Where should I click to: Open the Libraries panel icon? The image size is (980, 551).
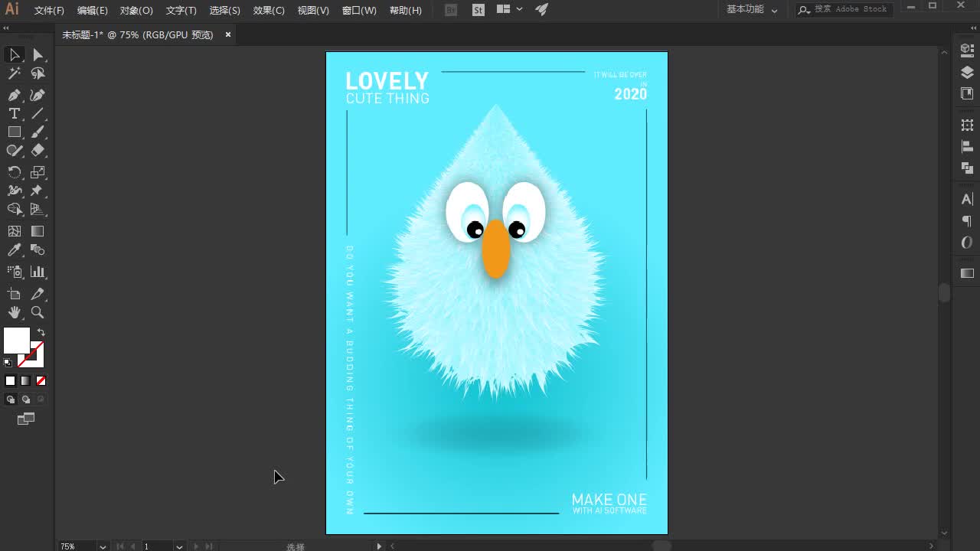[x=967, y=93]
